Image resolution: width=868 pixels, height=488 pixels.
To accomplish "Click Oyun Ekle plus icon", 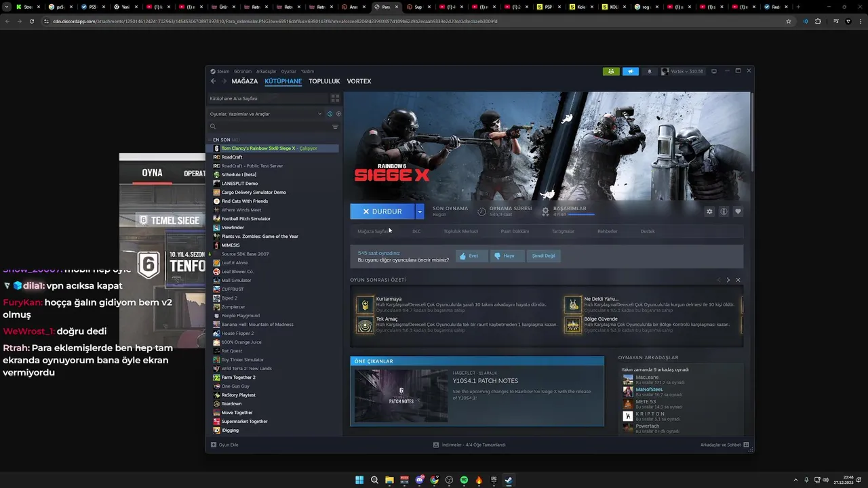I will pos(214,445).
